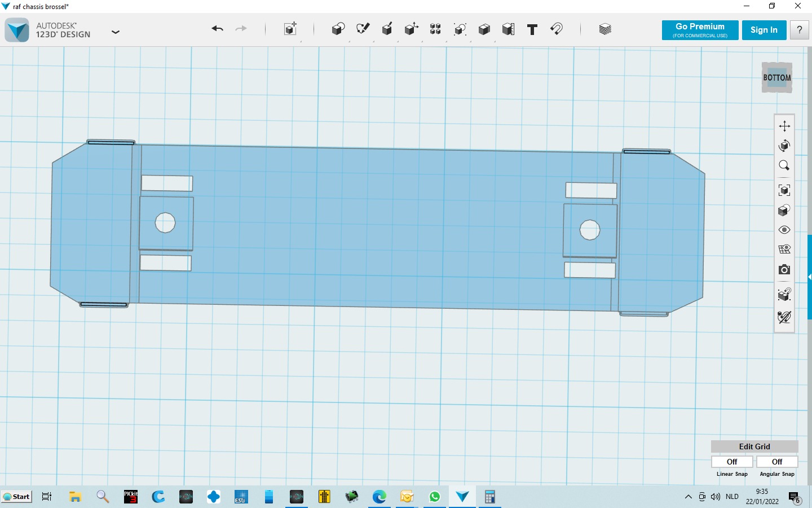Open the volume control in tray
Screen dimensions: 812x508
point(716,497)
